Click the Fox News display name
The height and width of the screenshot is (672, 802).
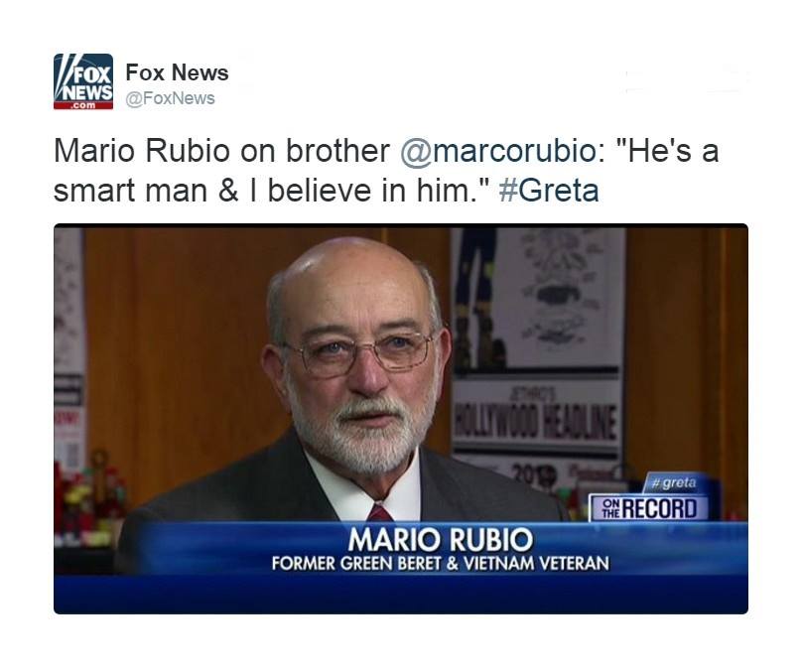pyautogui.click(x=177, y=72)
